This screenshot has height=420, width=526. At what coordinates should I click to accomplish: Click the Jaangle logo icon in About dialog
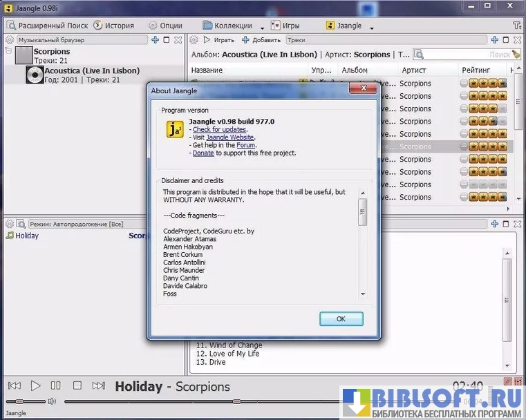coord(175,129)
